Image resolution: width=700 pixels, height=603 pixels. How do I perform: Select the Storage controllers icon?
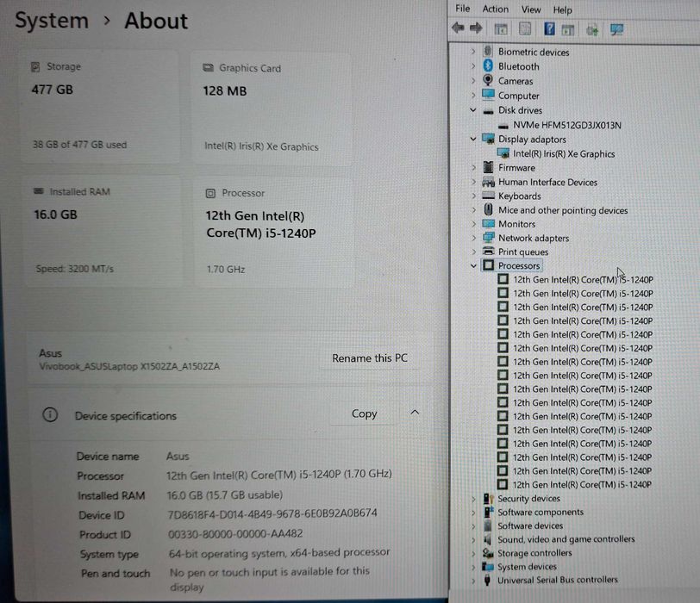click(x=488, y=553)
